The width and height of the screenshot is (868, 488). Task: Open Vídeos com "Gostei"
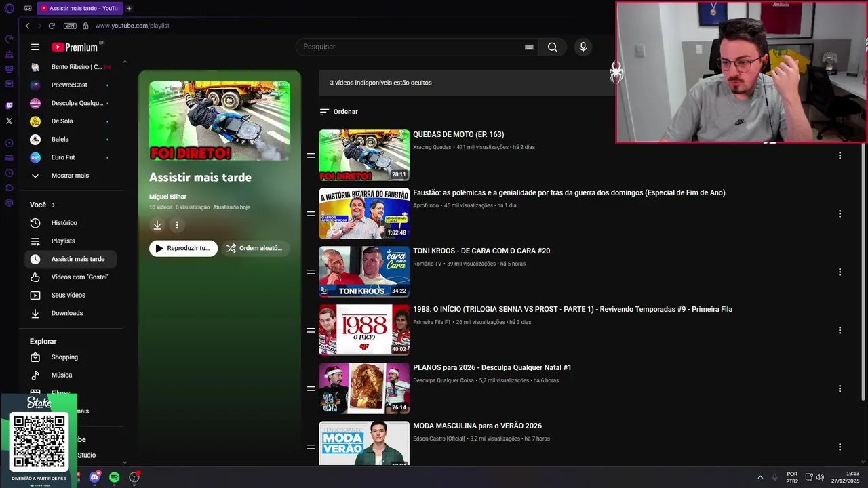point(71,277)
